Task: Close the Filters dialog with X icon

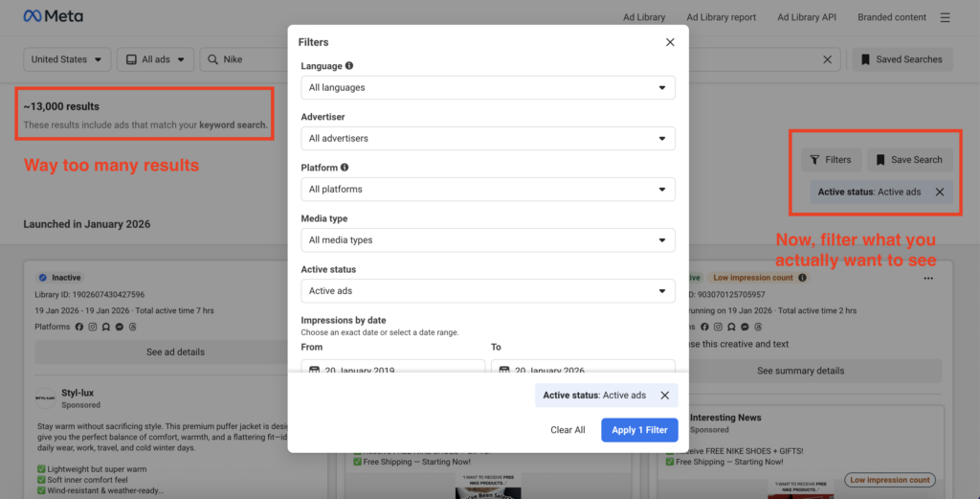Action: 670,42
